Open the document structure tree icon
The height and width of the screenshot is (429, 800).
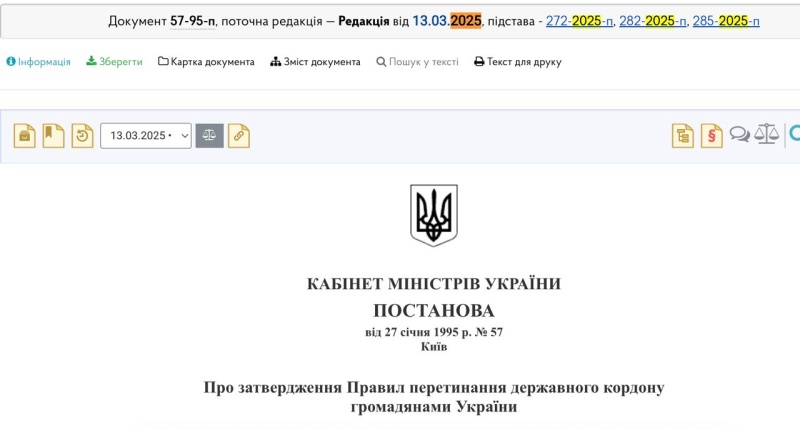coord(683,135)
